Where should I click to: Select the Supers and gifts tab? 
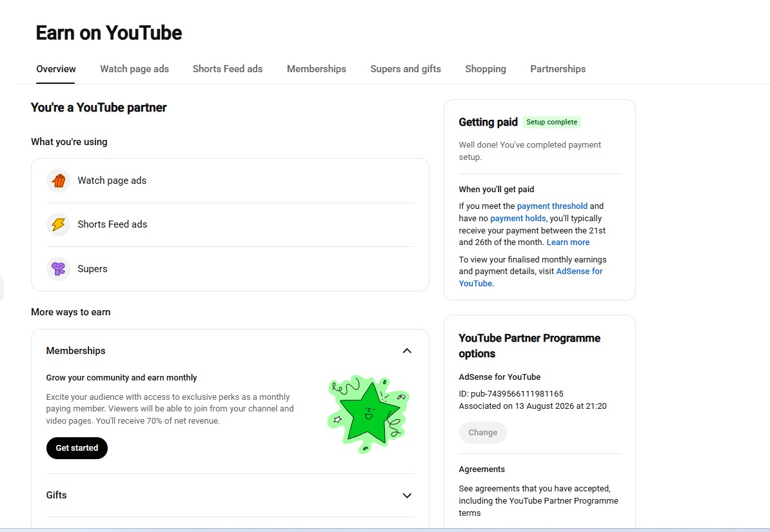click(x=406, y=69)
